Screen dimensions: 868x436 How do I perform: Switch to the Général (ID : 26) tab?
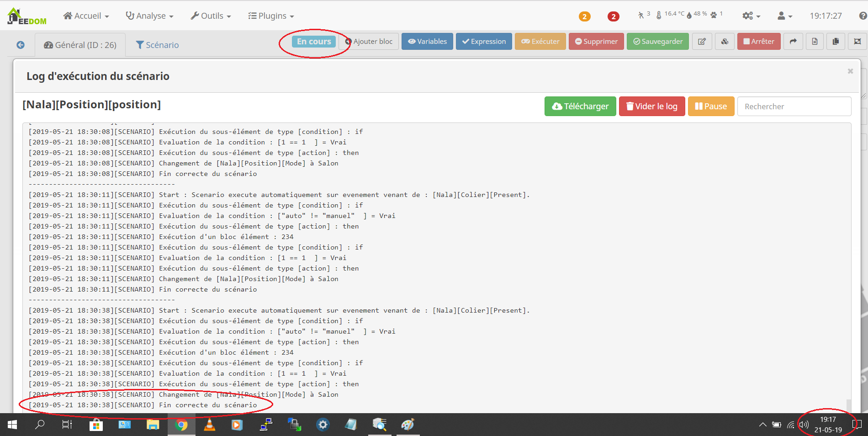pos(80,45)
